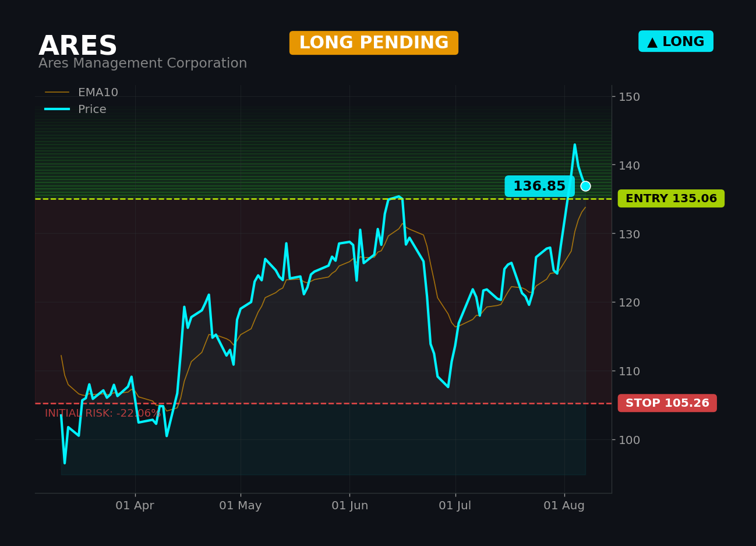Click the 110 y-axis tick label
Image resolution: width=756 pixels, height=546 pixels.
point(629,371)
